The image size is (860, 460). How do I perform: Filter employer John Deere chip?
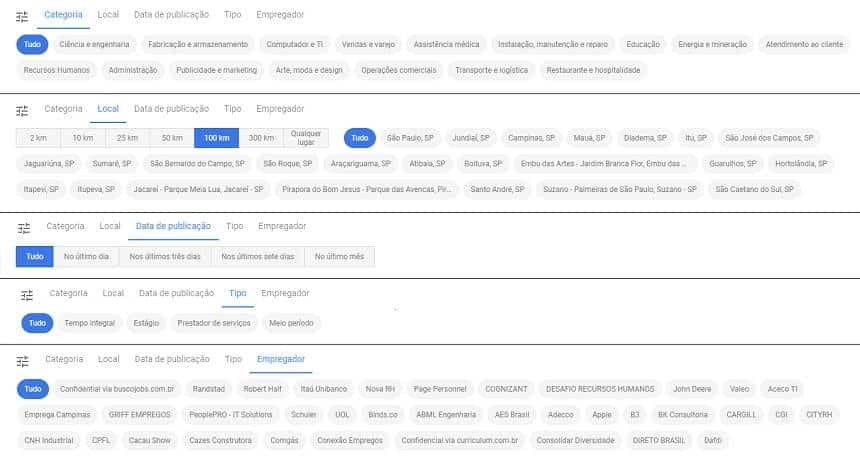[692, 389]
